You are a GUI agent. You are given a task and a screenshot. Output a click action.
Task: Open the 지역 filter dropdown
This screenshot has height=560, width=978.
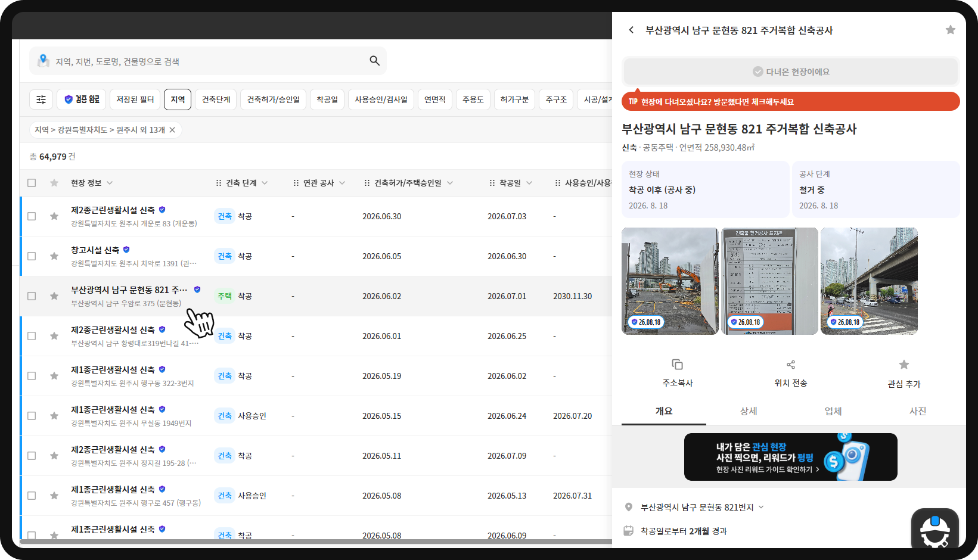point(178,99)
